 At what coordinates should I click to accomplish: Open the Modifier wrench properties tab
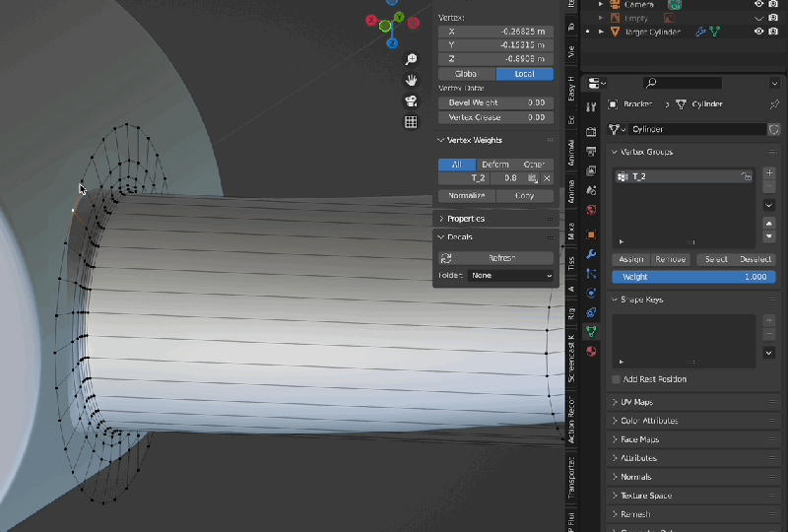click(591, 254)
